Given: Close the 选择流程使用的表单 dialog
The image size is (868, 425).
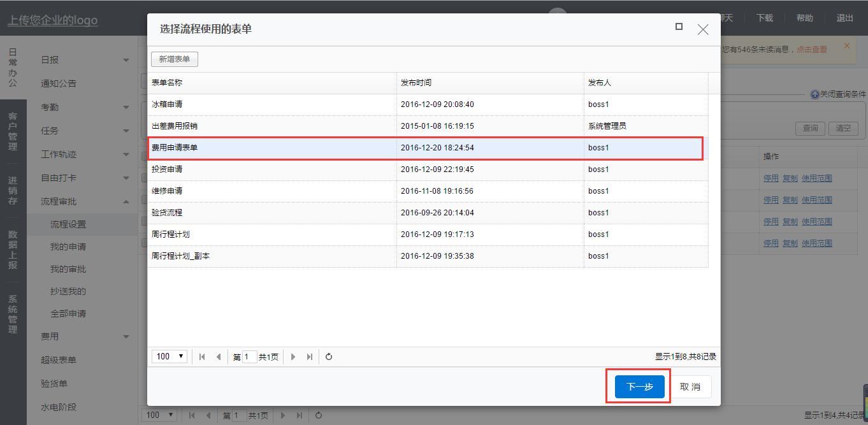Looking at the screenshot, I should click(x=703, y=29).
